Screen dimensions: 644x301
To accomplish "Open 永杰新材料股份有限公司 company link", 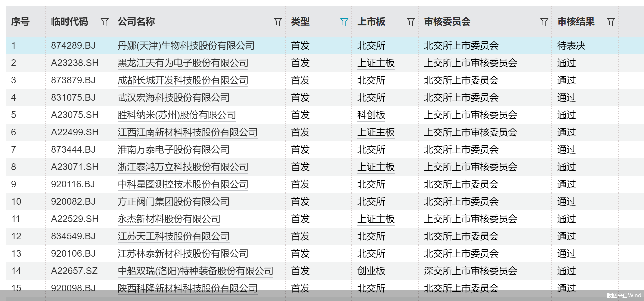I will coord(169,219).
